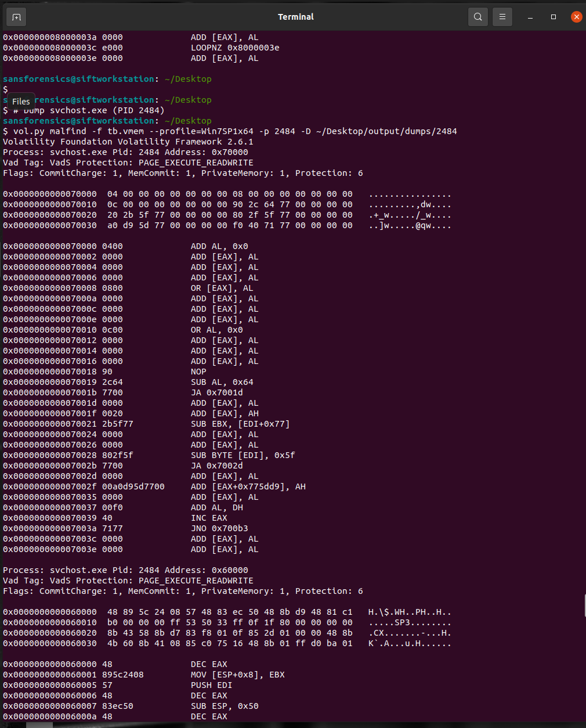The height and width of the screenshot is (728, 586).
Task: Click the 'SUB EBX, [EDI+0x77]' instruction
Action: 240,424
